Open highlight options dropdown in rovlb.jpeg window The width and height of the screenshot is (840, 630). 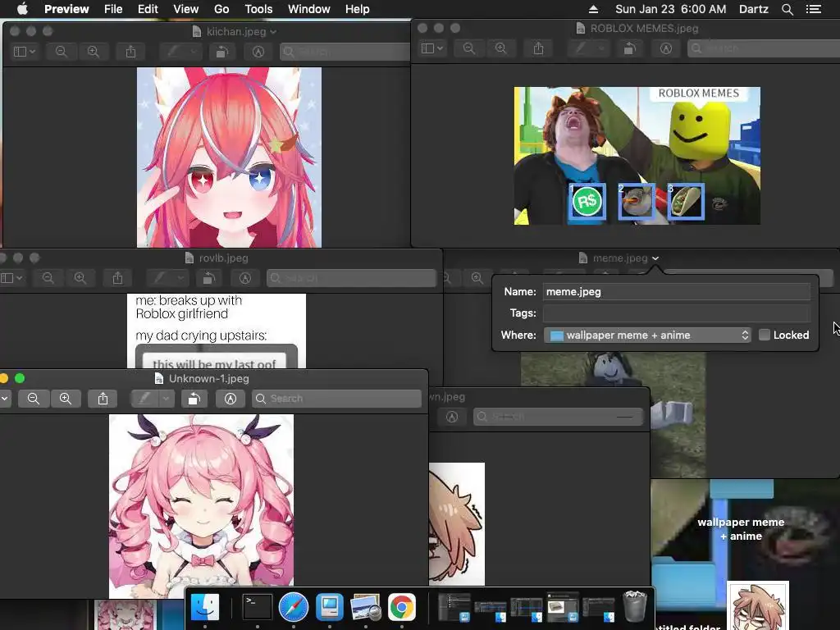pos(180,278)
